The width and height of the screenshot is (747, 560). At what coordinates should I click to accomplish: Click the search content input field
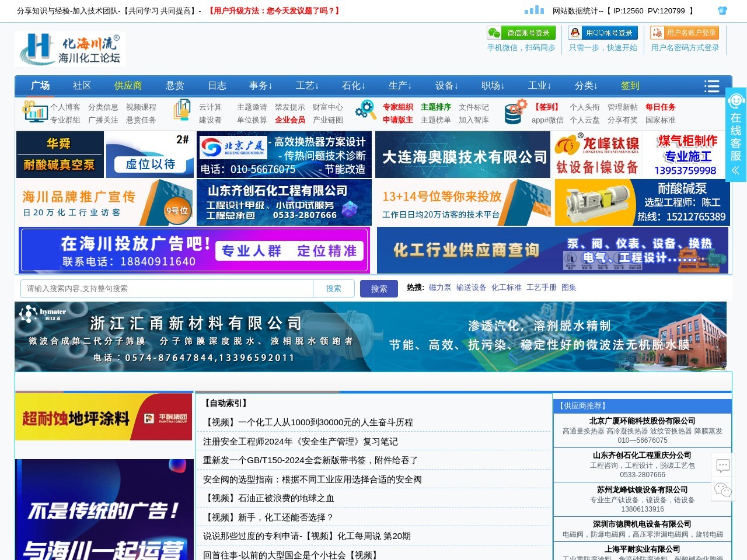(167, 289)
